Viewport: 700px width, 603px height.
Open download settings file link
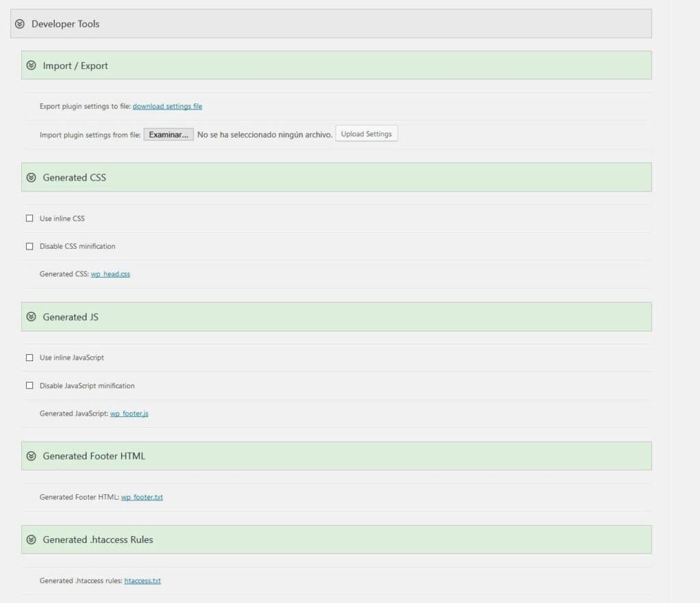point(167,106)
